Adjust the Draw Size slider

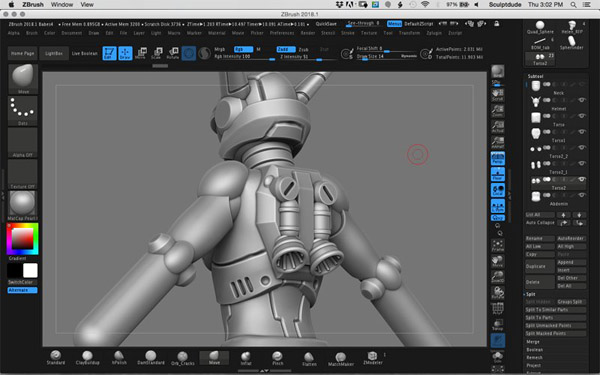pos(387,57)
